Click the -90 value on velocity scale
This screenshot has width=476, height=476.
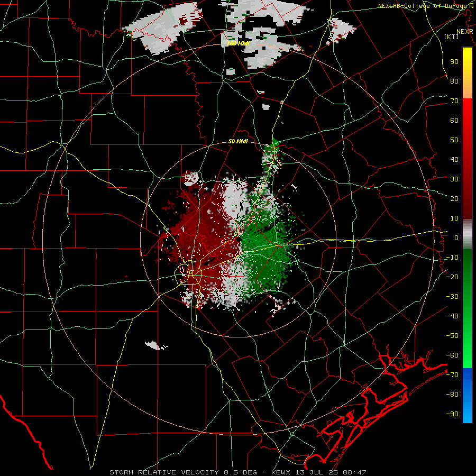click(452, 414)
